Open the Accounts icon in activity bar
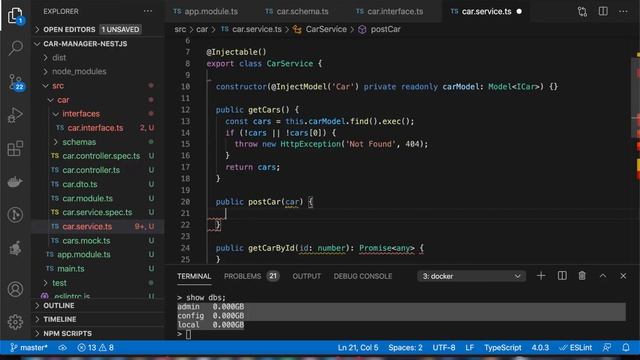The width and height of the screenshot is (640, 360). [16, 289]
